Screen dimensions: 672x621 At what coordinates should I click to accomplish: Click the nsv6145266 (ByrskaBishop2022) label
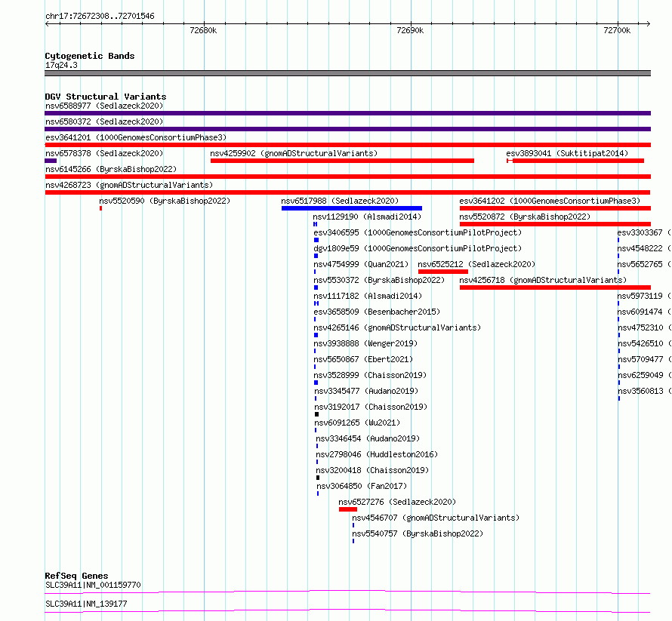pos(111,169)
